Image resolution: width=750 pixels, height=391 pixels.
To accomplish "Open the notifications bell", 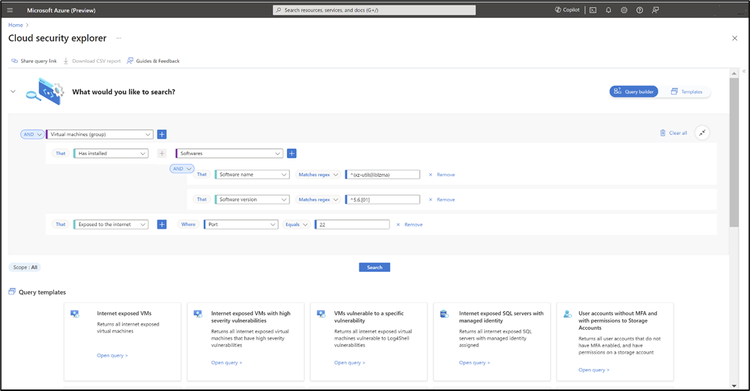I will [608, 10].
